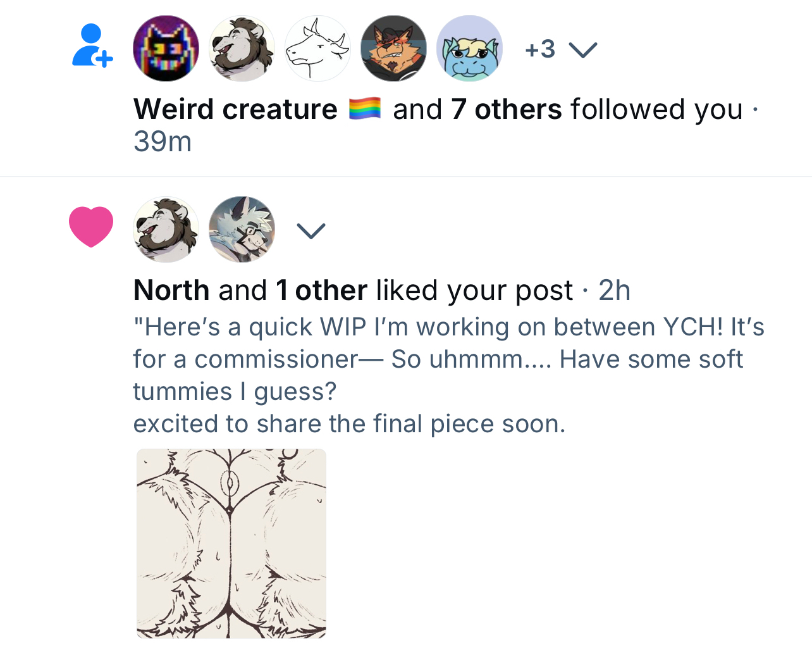Image resolution: width=812 pixels, height=655 pixels.
Task: Open the WIP sketch image thumbnail
Action: click(x=231, y=543)
